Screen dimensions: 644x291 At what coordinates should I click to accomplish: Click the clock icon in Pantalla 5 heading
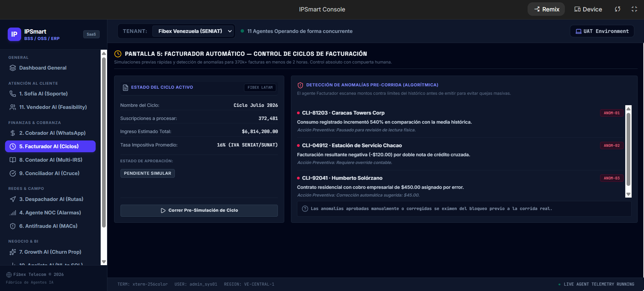pyautogui.click(x=118, y=54)
